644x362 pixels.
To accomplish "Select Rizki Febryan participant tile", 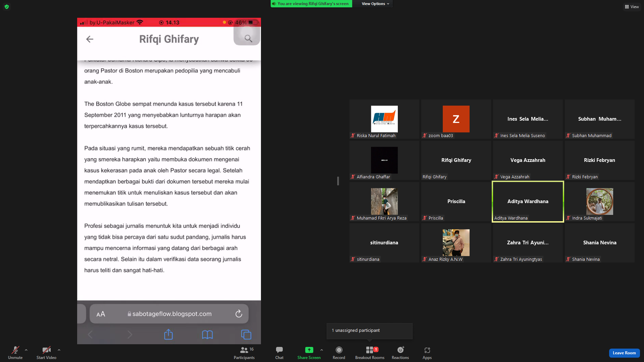I will 599,160.
